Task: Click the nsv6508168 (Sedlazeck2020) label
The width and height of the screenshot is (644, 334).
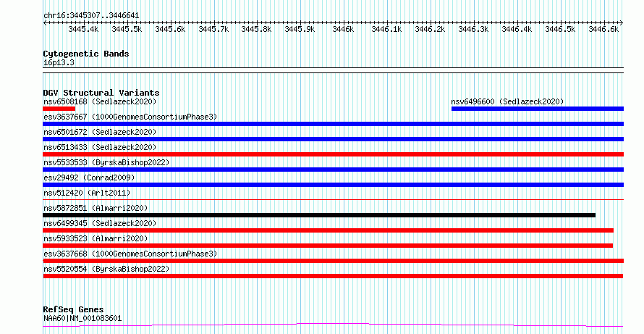Action: point(100,101)
